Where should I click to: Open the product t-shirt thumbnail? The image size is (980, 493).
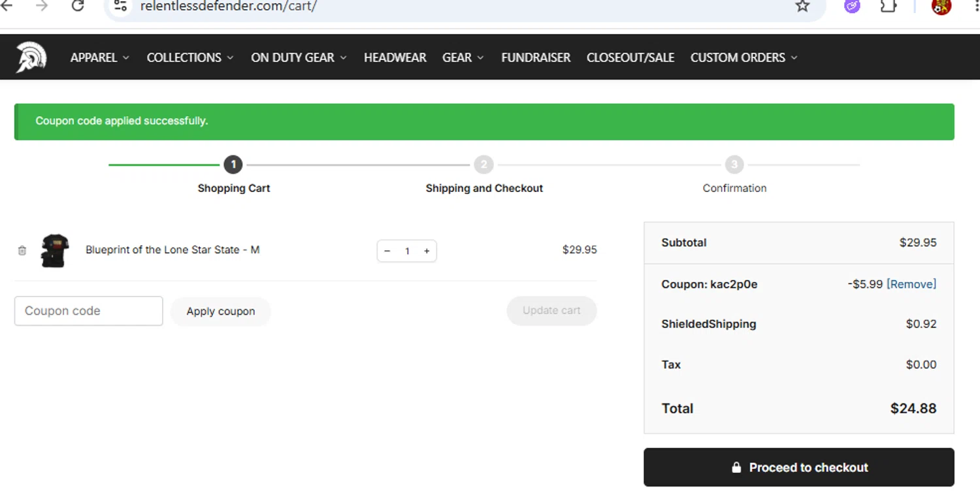point(54,251)
